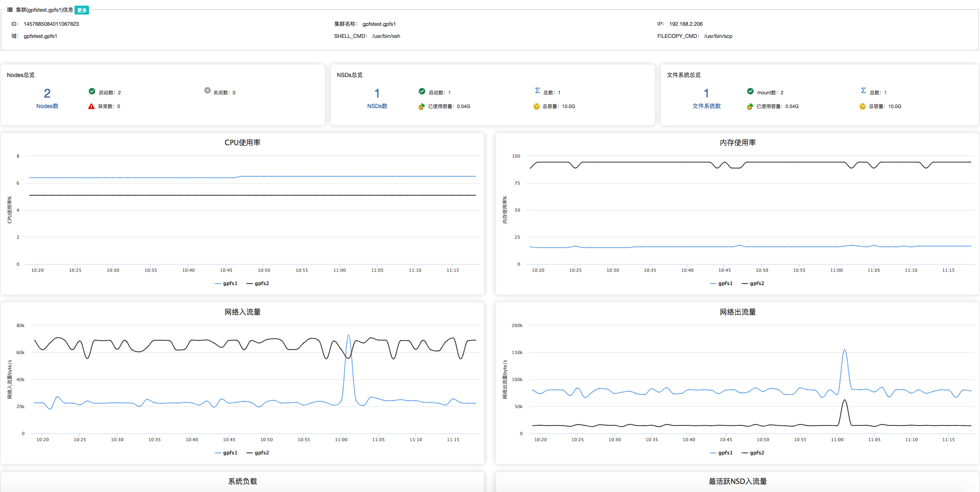
Task: Click the gpfs1 spike in 网络入流量 chart
Action: click(349, 336)
